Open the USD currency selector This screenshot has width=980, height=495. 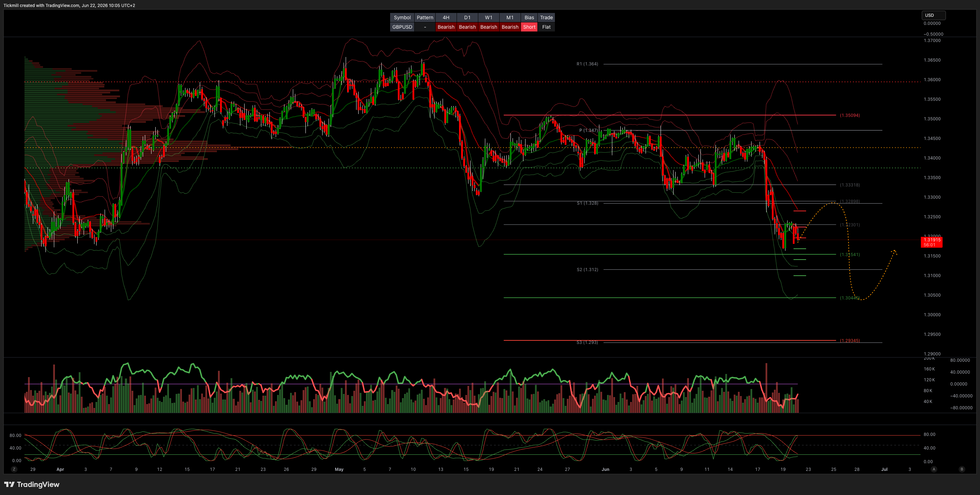(933, 15)
